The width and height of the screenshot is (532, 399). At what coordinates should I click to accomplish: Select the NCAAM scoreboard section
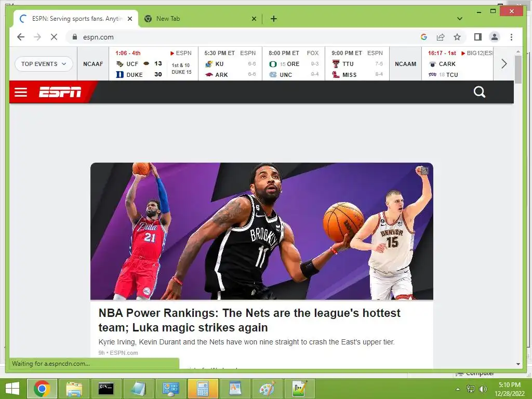tap(405, 64)
